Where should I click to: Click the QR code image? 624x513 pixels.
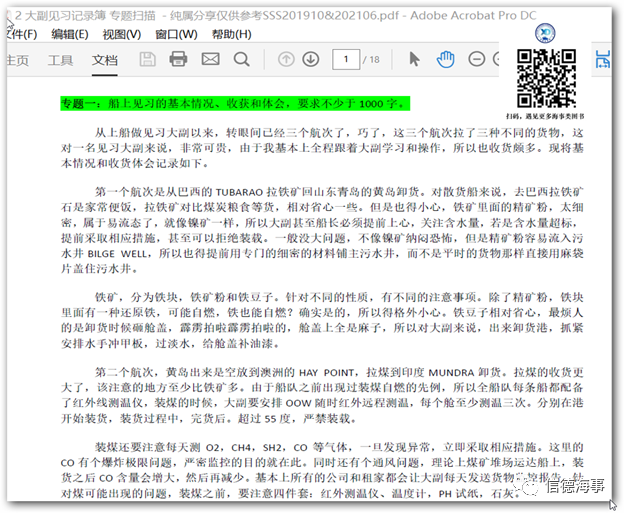[546, 78]
